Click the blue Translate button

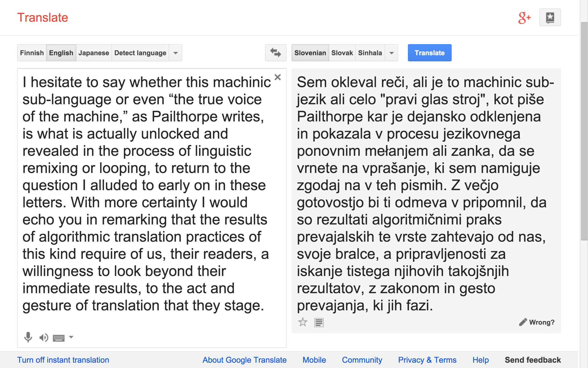(x=429, y=53)
